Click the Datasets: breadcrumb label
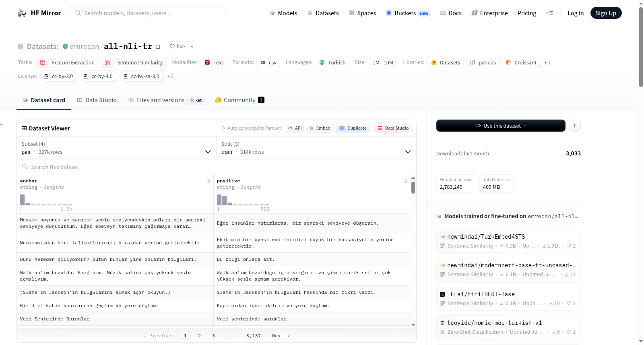644x345 pixels. 43,46
